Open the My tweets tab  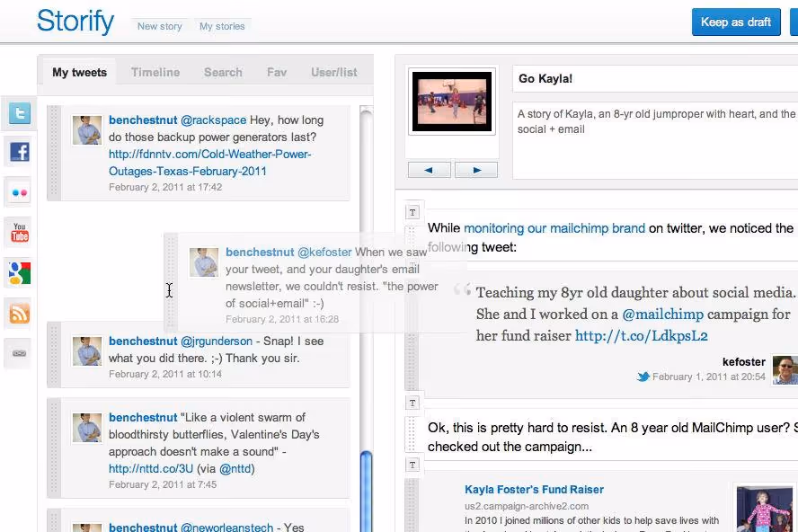point(79,72)
